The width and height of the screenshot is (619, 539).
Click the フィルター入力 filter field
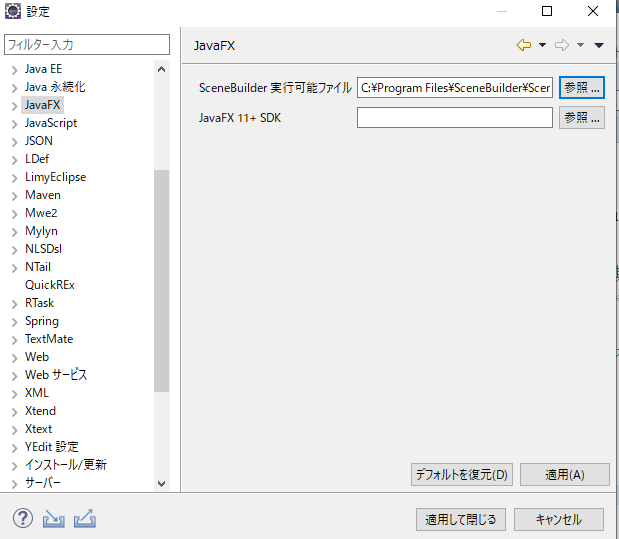[87, 44]
